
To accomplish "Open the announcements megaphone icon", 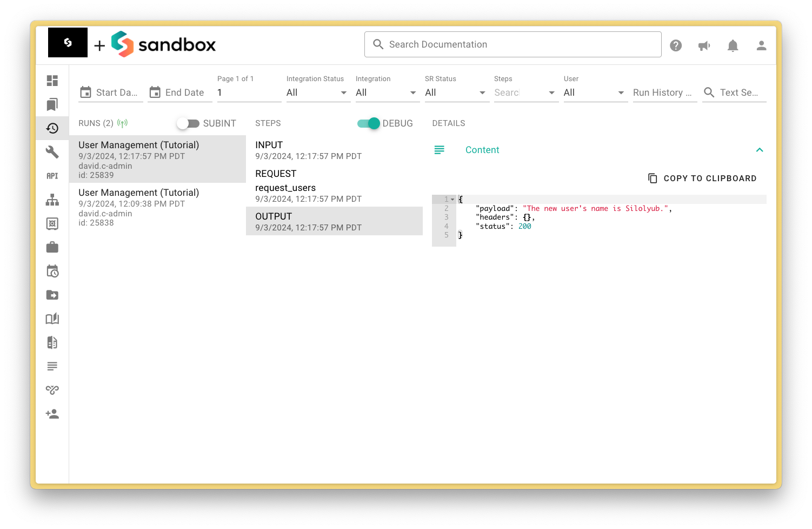I will coord(704,45).
